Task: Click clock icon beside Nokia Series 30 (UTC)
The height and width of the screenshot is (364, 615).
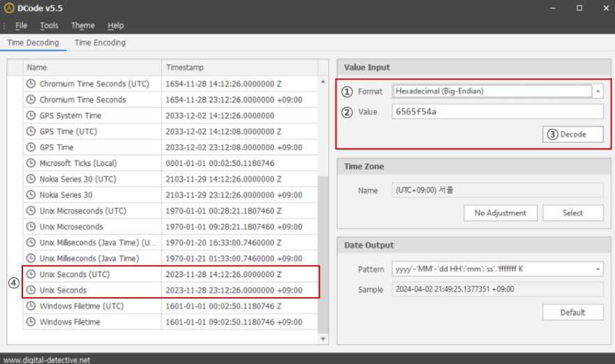Action: pyautogui.click(x=31, y=179)
